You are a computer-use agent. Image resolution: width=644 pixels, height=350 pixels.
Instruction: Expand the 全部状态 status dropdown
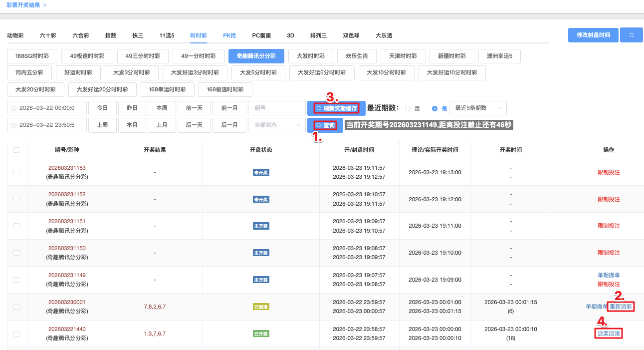[276, 125]
